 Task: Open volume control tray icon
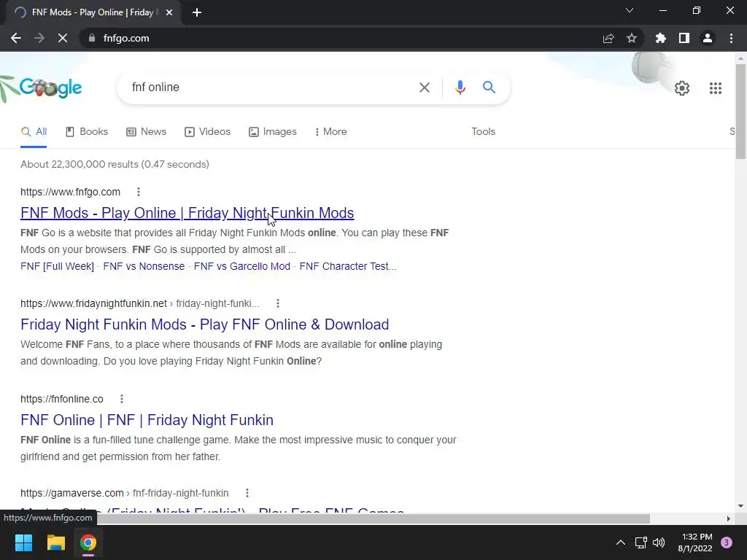tap(659, 542)
